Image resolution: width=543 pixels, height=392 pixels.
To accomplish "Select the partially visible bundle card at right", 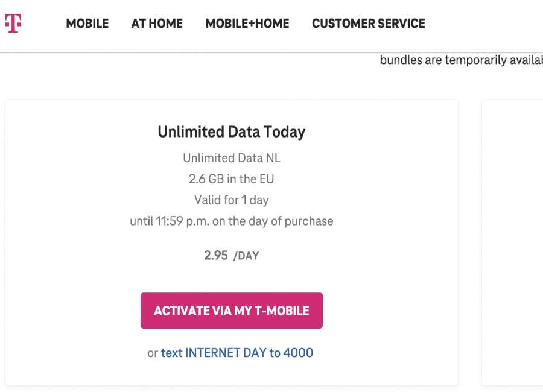I will coord(512,242).
